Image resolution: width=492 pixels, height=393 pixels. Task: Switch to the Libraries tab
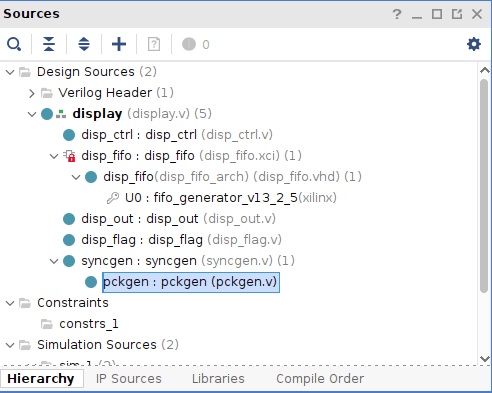(x=218, y=379)
